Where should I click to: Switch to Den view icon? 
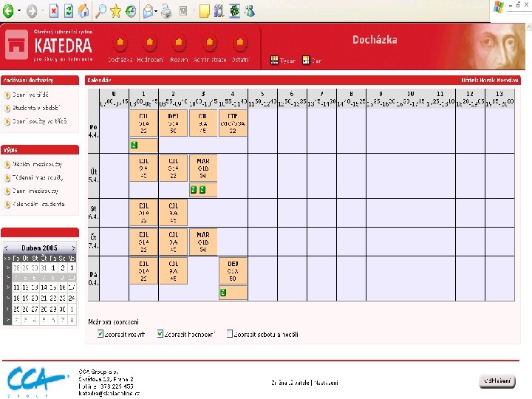[x=306, y=61]
